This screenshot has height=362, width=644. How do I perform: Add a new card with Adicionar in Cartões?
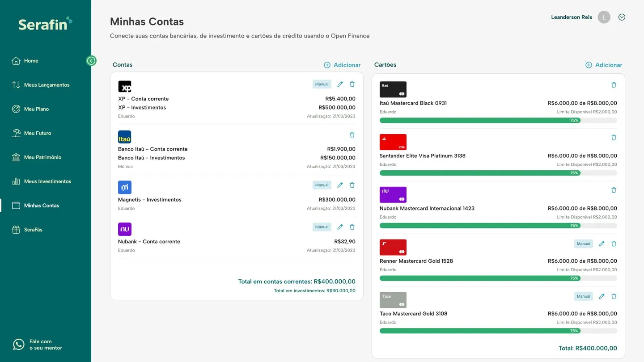pos(604,65)
